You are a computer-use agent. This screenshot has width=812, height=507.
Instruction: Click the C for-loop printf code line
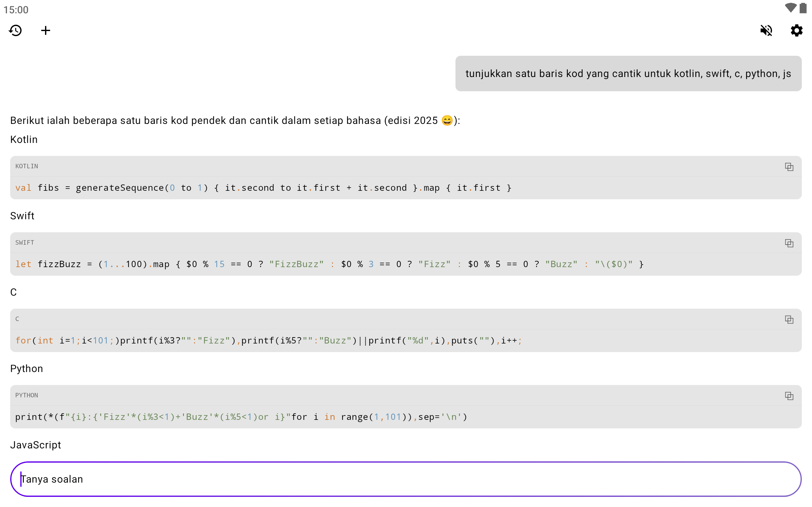[268, 341]
